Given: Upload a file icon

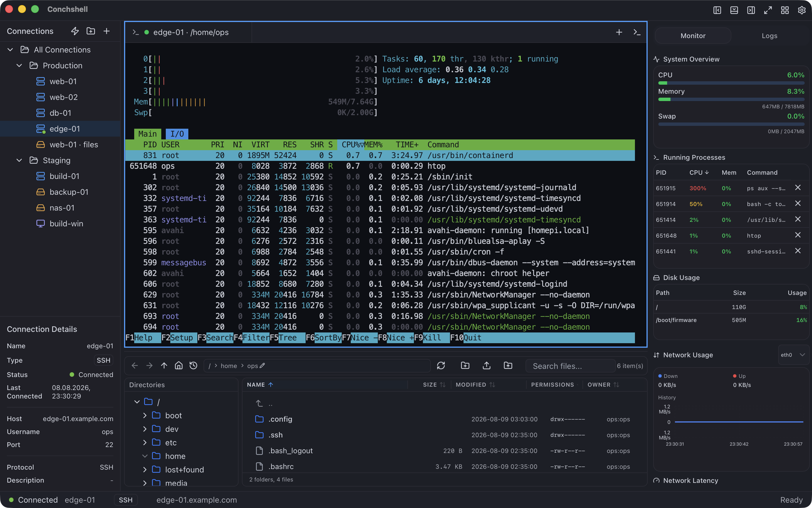Looking at the screenshot, I should [487, 365].
